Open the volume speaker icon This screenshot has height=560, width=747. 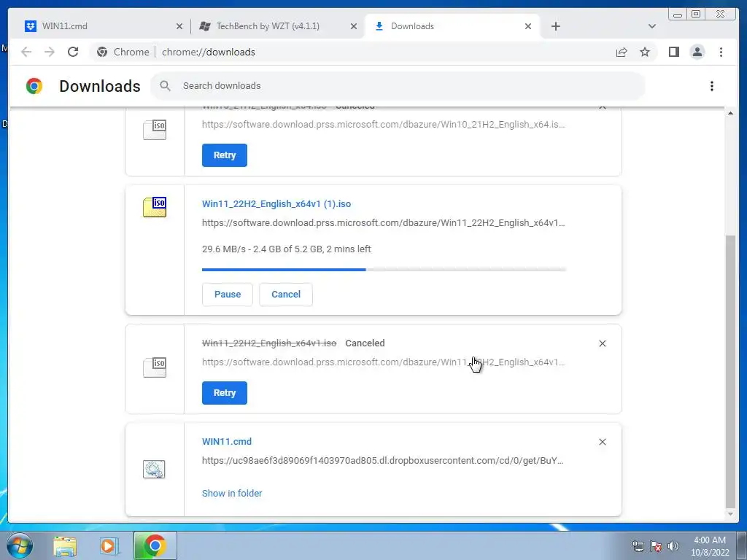click(673, 546)
